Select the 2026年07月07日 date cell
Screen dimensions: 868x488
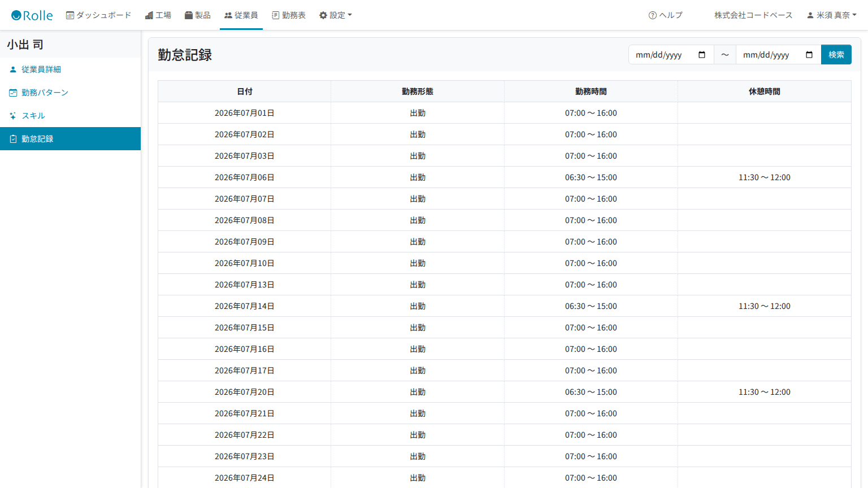pos(245,199)
